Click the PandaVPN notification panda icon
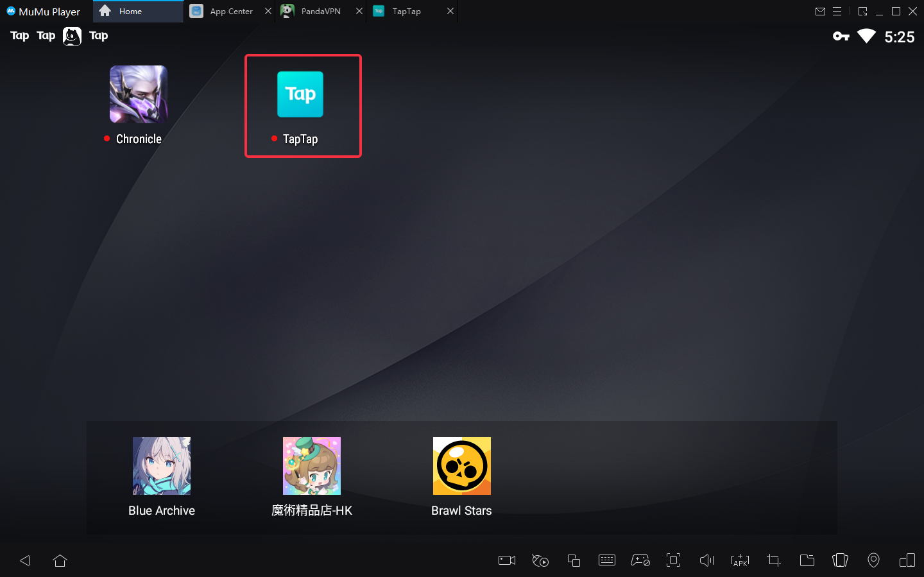This screenshot has height=577, width=924. [x=72, y=36]
